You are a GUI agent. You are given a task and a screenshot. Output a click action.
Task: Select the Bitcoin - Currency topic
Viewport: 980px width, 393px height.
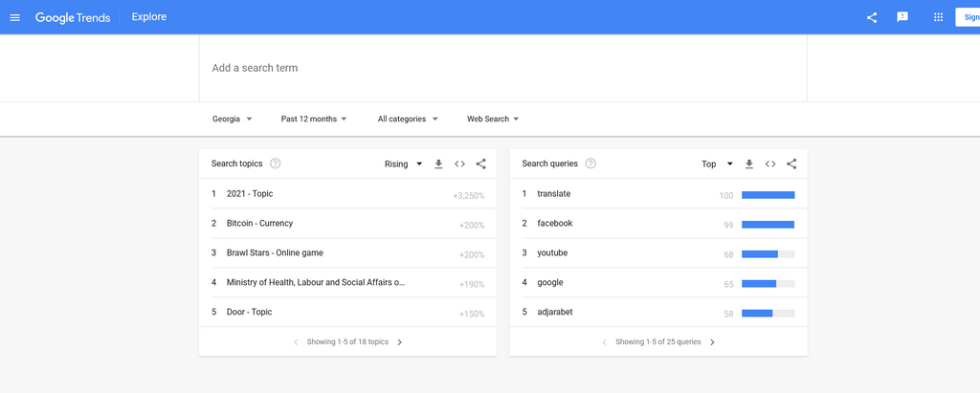click(260, 224)
